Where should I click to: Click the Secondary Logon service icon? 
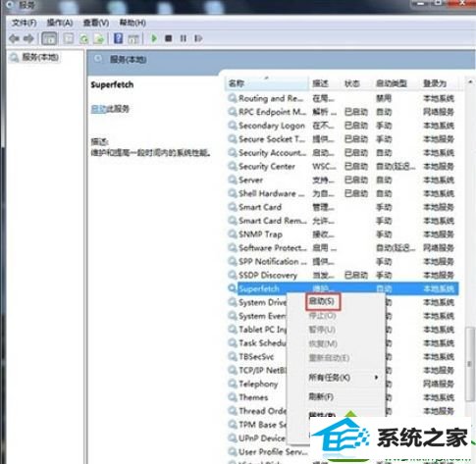coord(233,126)
